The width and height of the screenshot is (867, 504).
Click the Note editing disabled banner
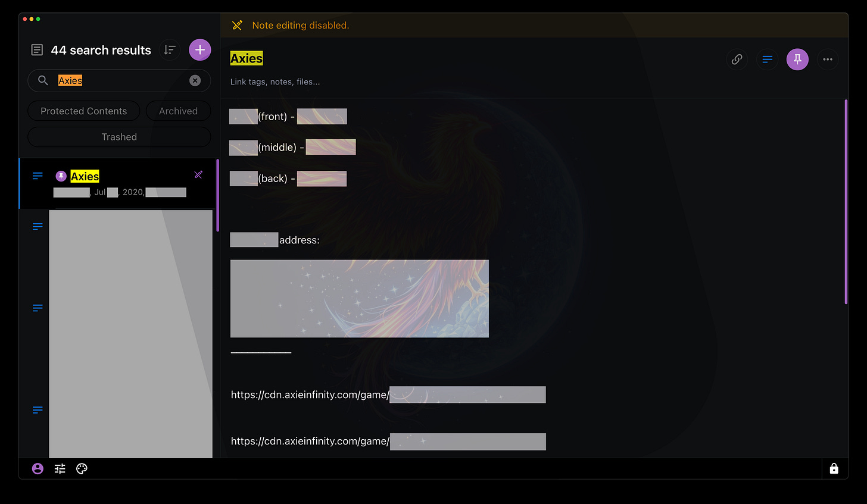pyautogui.click(x=534, y=26)
